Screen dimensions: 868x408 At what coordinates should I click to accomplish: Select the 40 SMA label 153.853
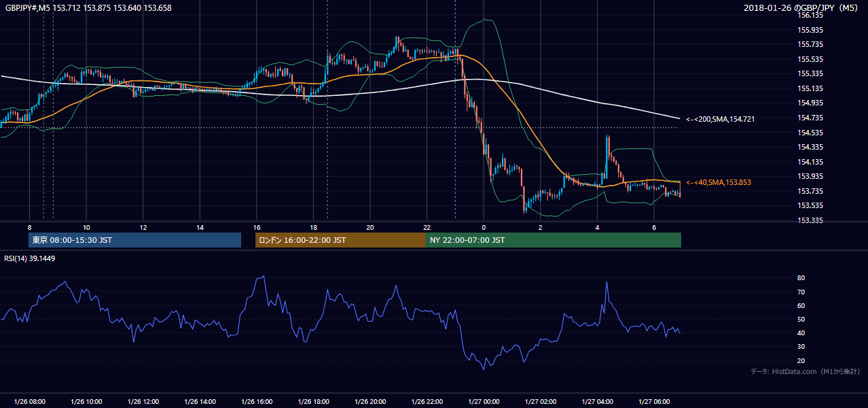pos(719,182)
